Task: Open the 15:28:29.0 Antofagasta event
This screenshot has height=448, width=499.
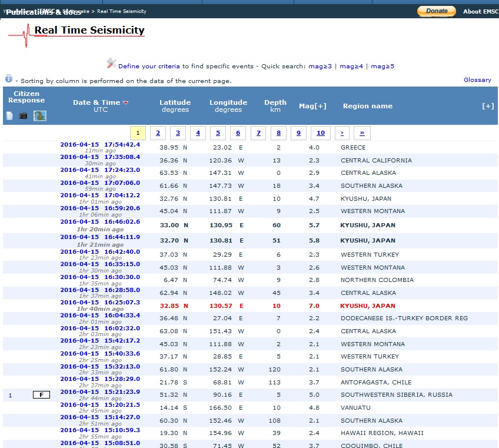Action: (100, 379)
